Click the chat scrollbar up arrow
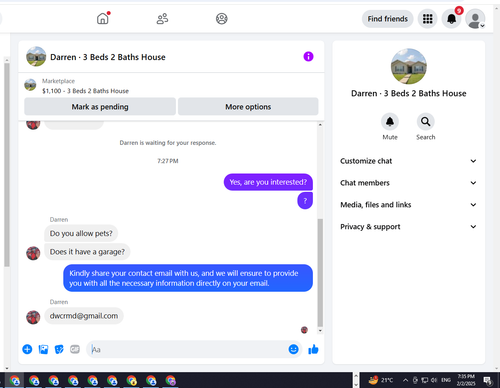This screenshot has height=388, width=500. pos(320,125)
